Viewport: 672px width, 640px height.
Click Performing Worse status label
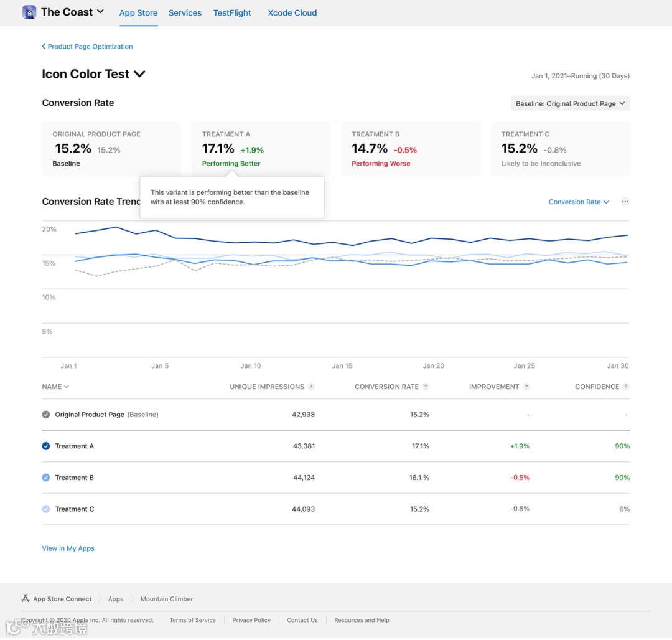coord(381,163)
